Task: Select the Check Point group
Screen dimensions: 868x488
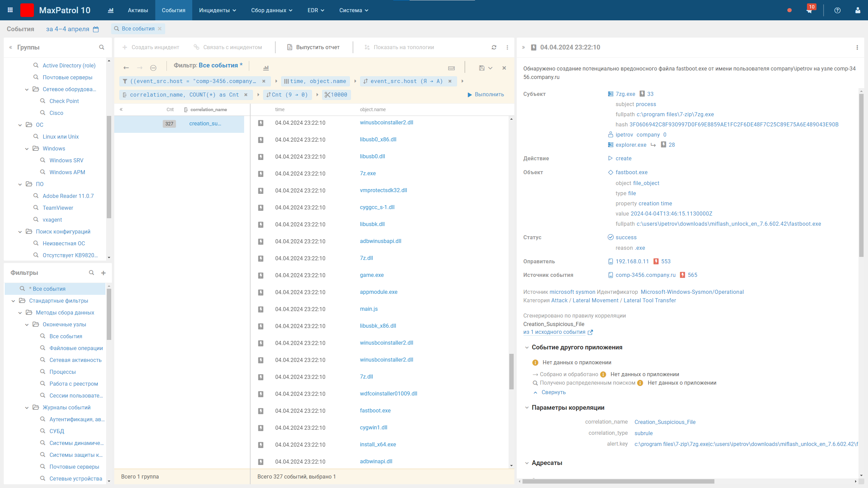Action: click(x=64, y=101)
